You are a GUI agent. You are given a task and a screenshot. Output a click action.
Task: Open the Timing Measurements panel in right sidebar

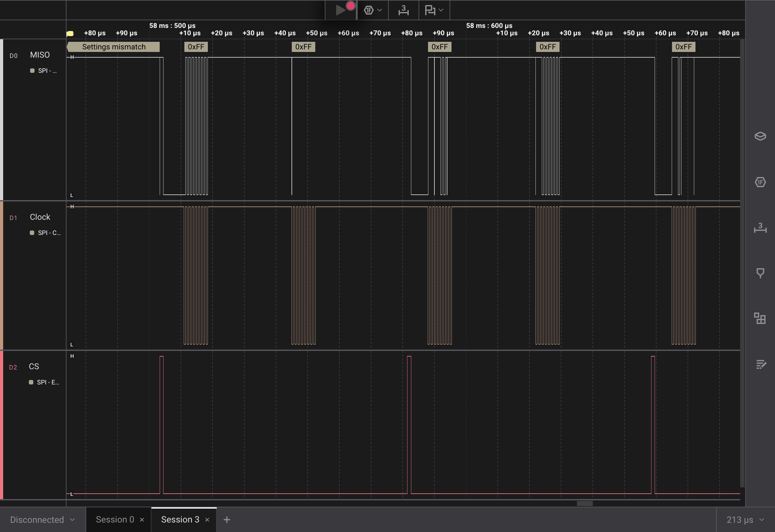760,228
